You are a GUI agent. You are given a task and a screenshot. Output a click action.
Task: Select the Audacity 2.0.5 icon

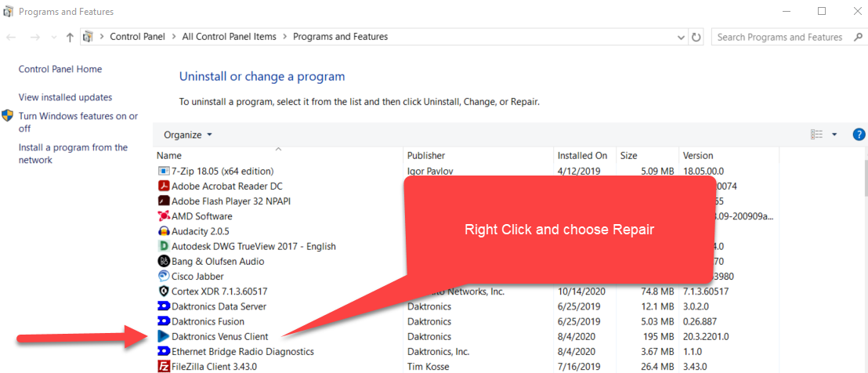point(164,231)
